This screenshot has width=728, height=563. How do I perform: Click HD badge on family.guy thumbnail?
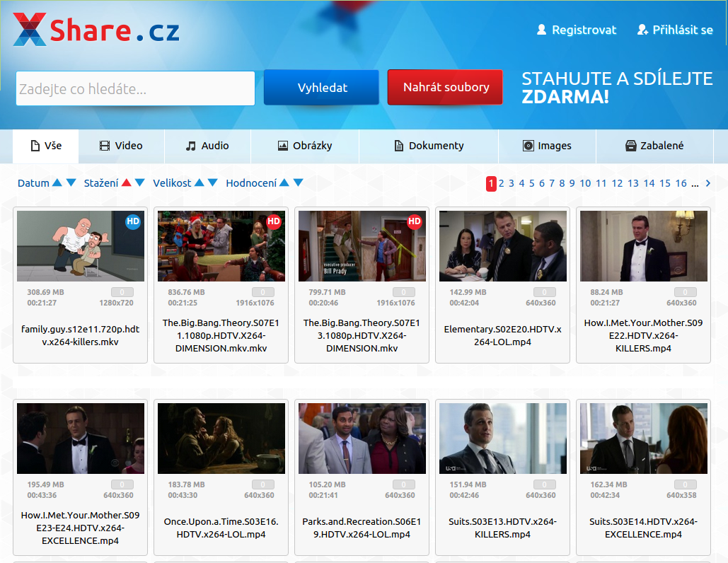point(133,221)
